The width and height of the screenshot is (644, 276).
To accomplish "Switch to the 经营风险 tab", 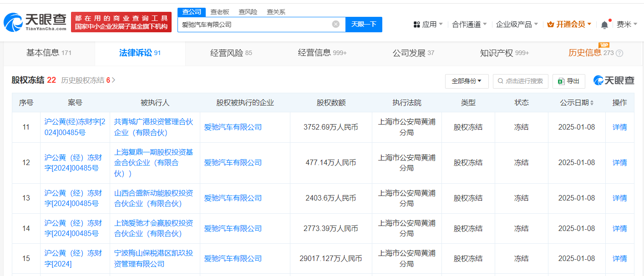I will (231, 53).
